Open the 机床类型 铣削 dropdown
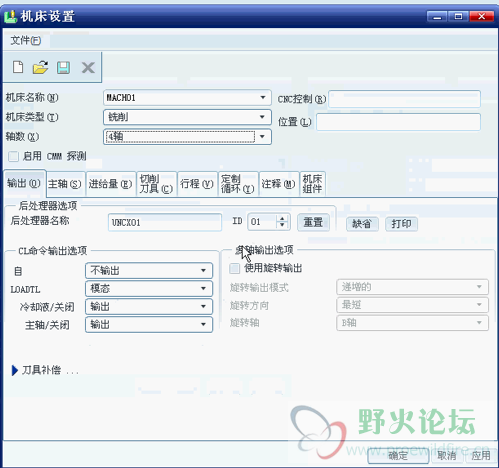The height and width of the screenshot is (468, 499). tap(187, 117)
